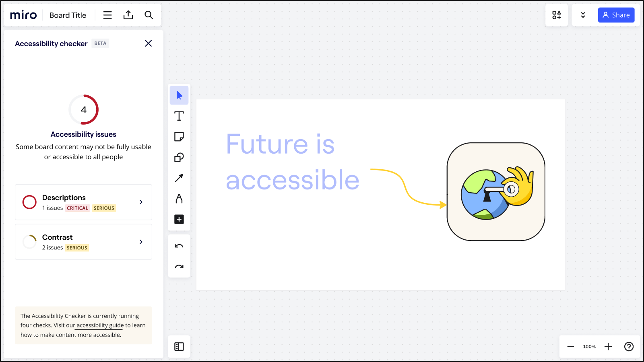Undo the last action

[x=179, y=246]
